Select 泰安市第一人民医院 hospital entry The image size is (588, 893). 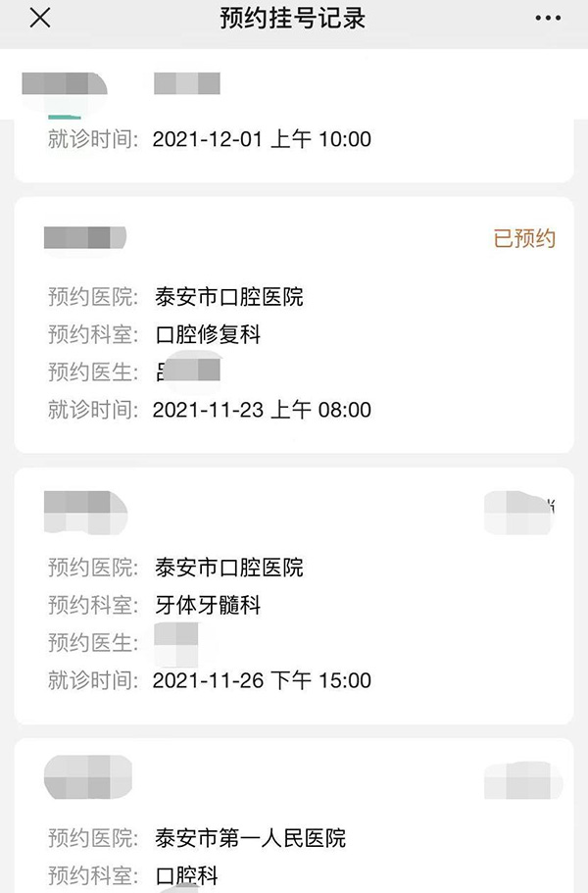tap(251, 838)
